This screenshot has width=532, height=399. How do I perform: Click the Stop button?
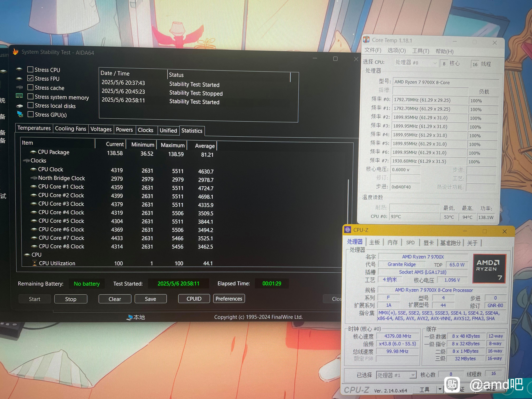(71, 299)
